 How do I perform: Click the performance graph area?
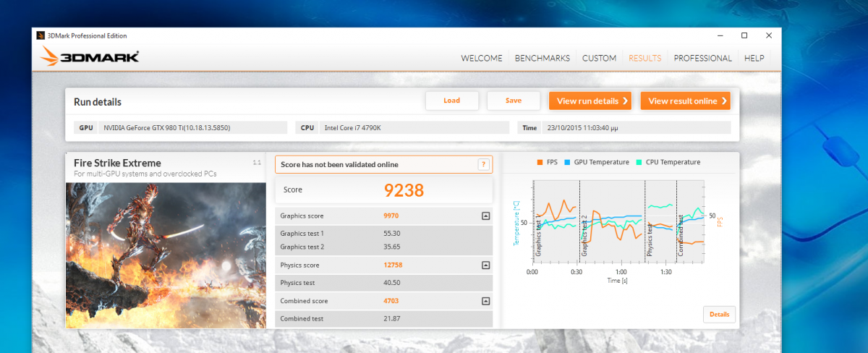pos(618,223)
